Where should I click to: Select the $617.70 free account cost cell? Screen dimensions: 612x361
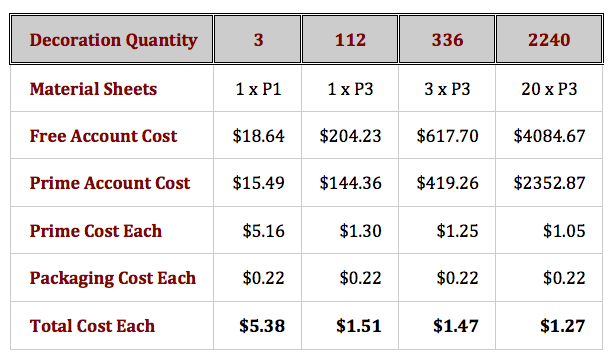[x=447, y=136]
